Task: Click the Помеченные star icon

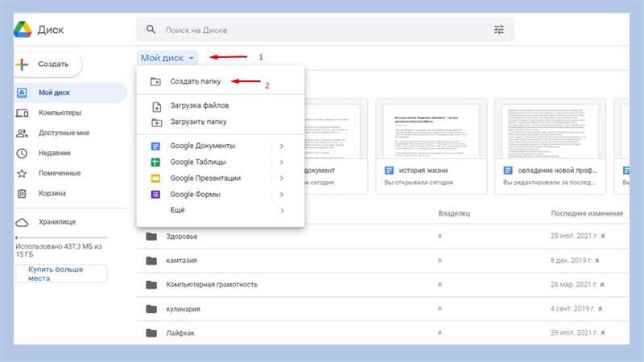Action: coord(22,173)
